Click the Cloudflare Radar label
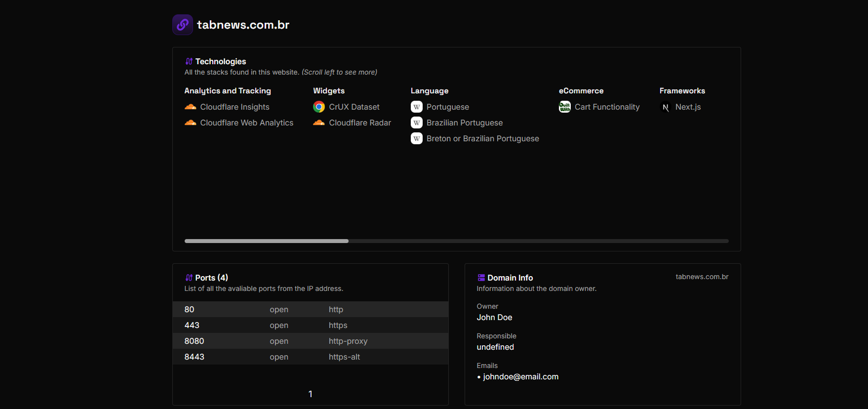 tap(360, 123)
